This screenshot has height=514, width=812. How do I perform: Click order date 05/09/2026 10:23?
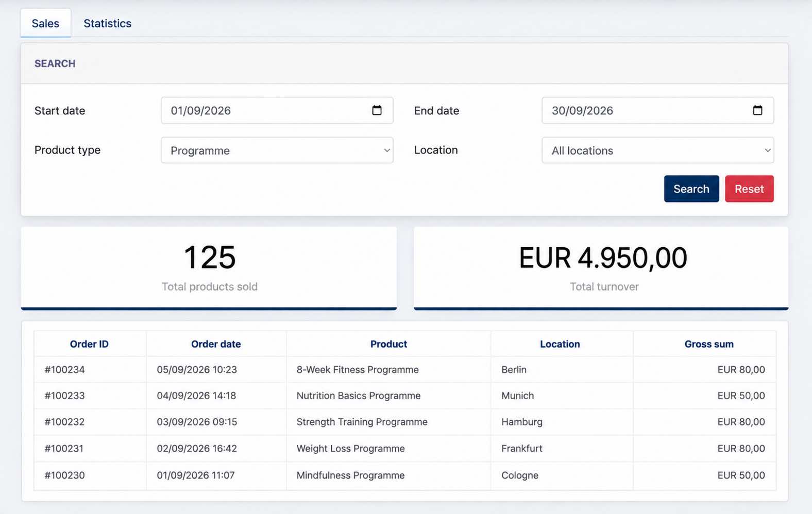point(197,370)
